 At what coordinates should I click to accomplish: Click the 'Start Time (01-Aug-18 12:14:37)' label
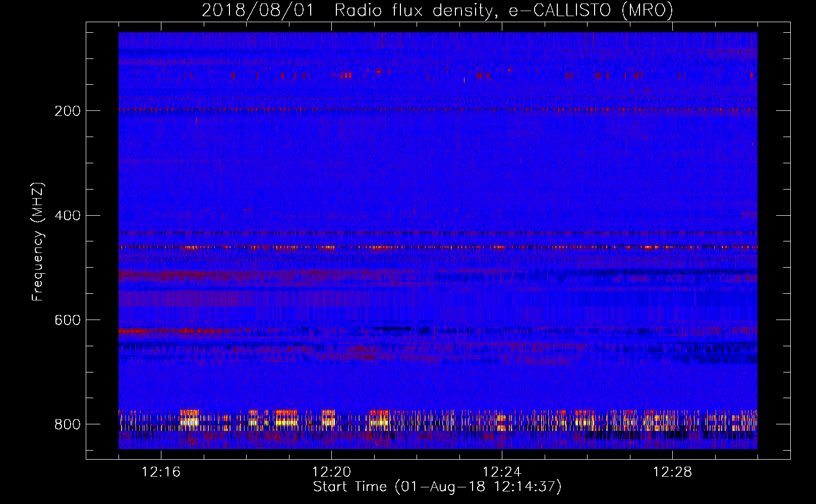437,487
